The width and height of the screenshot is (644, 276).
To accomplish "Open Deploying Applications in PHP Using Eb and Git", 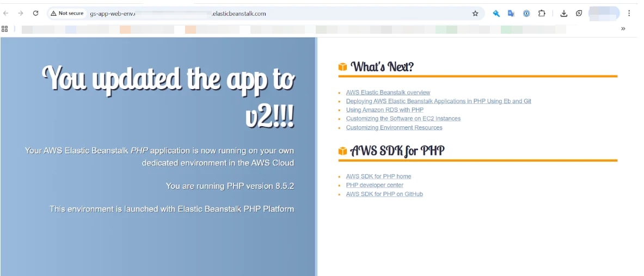I will tap(439, 101).
